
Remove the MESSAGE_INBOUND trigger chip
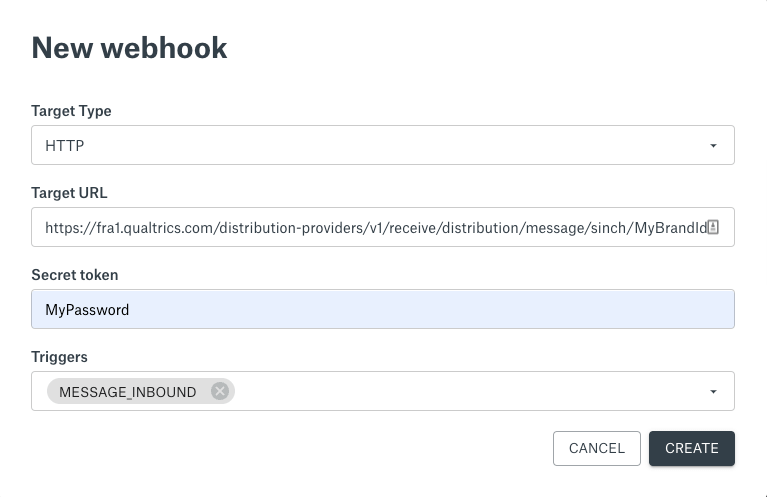[x=220, y=391]
